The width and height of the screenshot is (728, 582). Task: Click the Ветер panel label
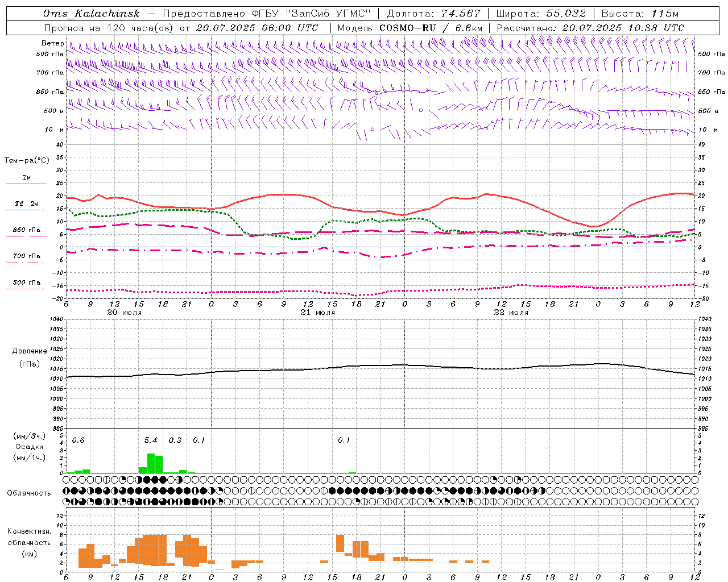(52, 43)
